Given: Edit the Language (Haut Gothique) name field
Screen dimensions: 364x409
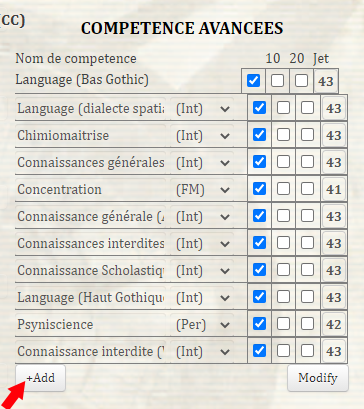Looking at the screenshot, I should (x=91, y=297).
